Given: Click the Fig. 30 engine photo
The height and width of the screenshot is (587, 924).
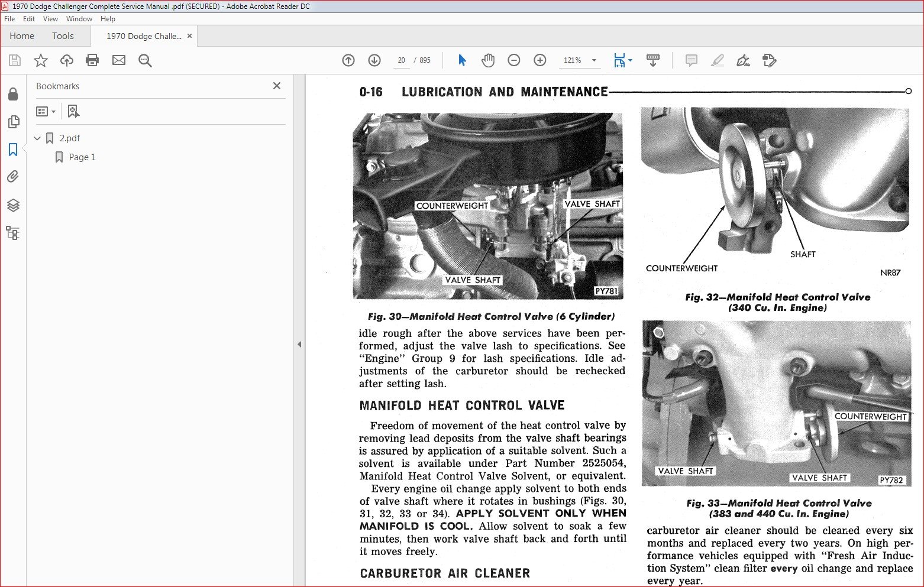Looking at the screenshot, I should tap(488, 206).
